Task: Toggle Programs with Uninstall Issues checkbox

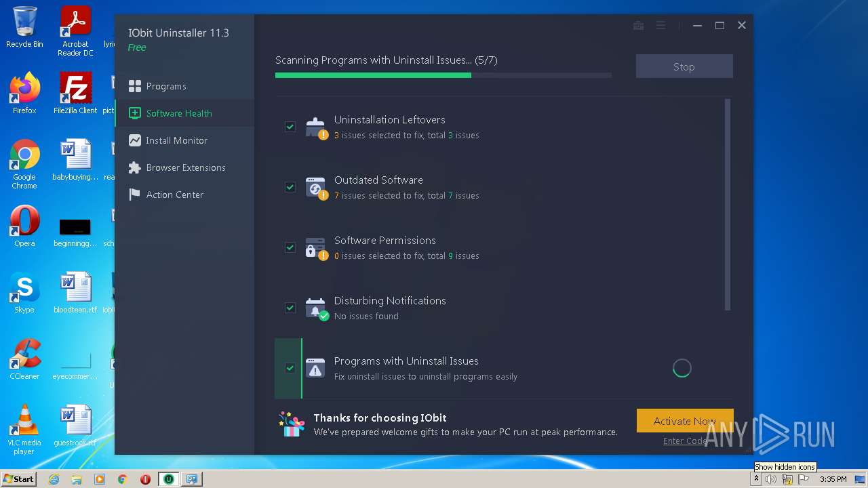Action: click(x=290, y=368)
